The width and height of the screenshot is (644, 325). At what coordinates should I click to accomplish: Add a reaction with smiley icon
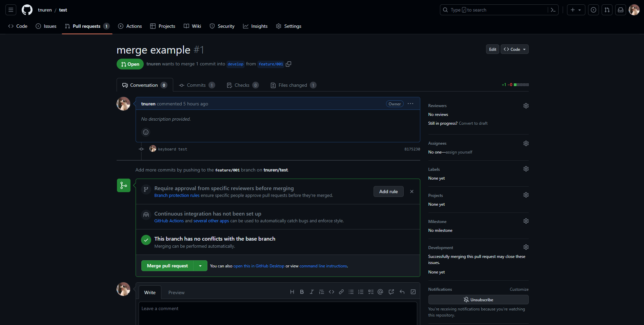click(146, 132)
